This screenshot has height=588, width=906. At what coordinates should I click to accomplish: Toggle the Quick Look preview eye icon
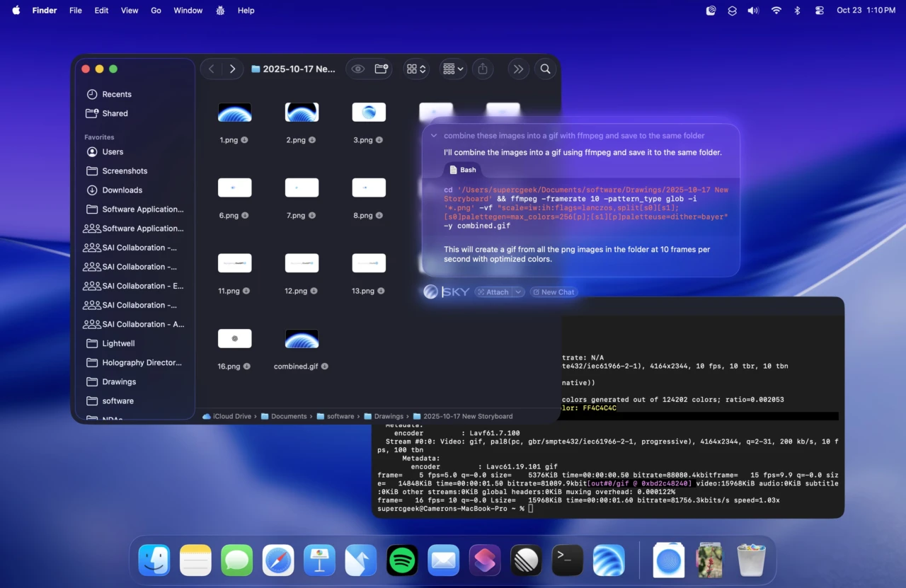[358, 69]
